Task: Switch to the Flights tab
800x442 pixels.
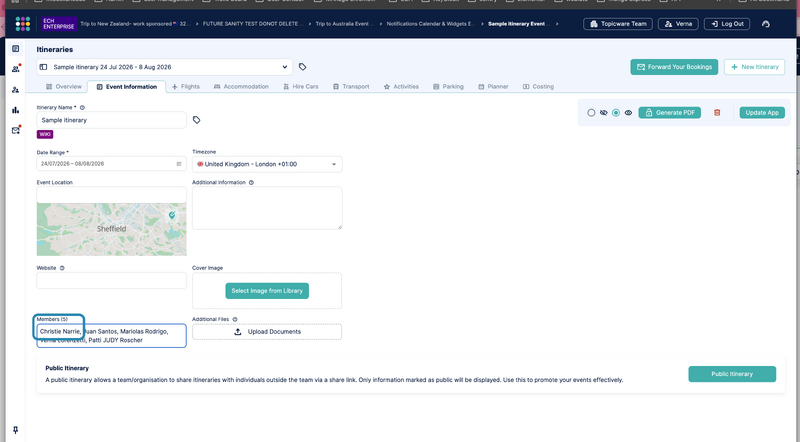Action: [x=186, y=87]
